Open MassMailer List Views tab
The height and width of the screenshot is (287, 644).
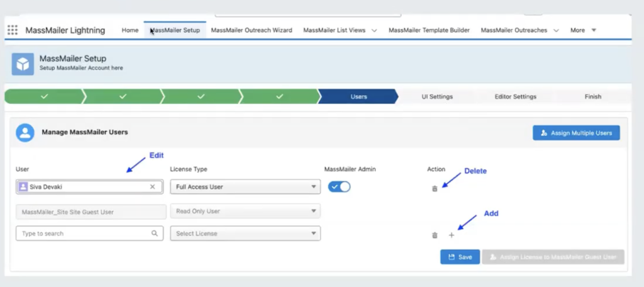tap(335, 30)
